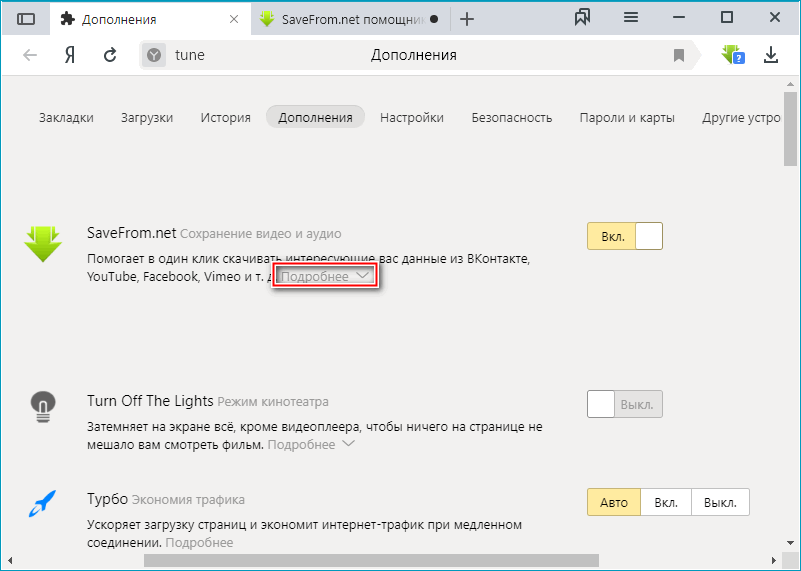The height and width of the screenshot is (571, 801).
Task: Set Турбо mode to Авто
Action: tap(614, 502)
